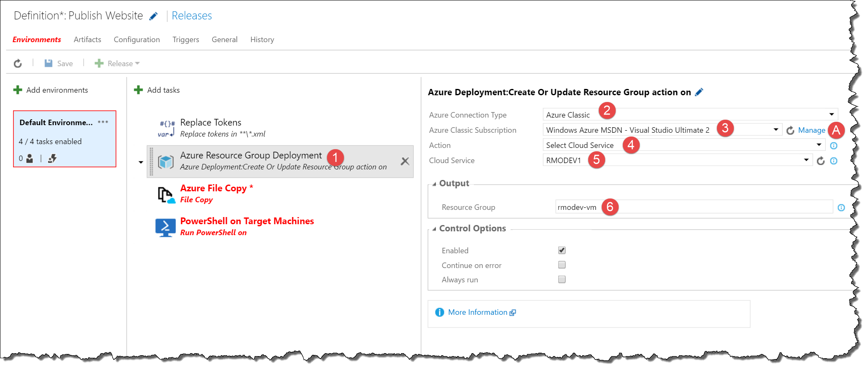Click the Save disk icon
Image resolution: width=868 pixels, height=370 pixels.
[x=49, y=63]
